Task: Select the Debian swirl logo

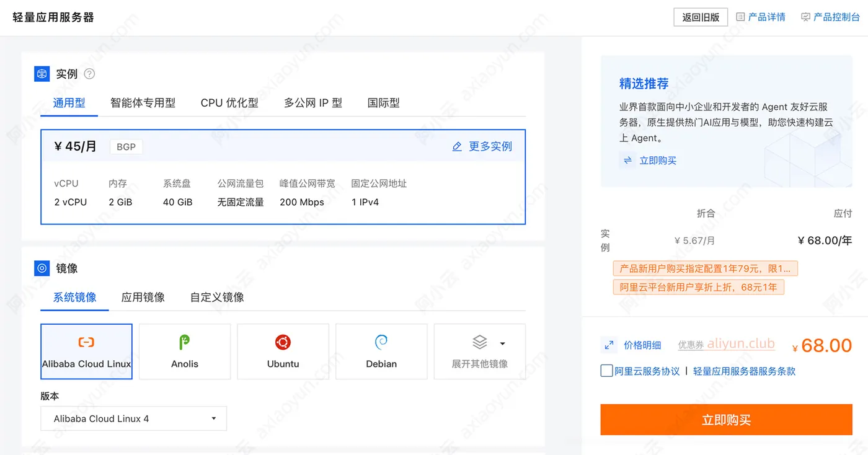Action: [x=381, y=342]
